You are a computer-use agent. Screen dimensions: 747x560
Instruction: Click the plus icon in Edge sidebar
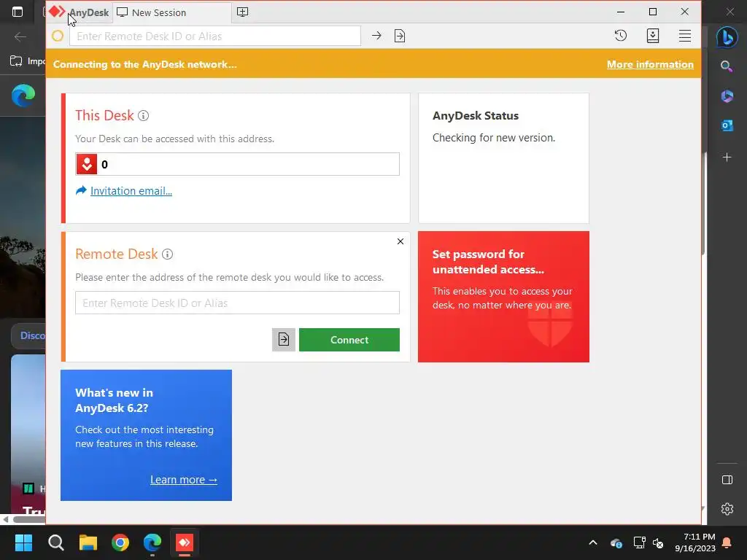coord(727,157)
